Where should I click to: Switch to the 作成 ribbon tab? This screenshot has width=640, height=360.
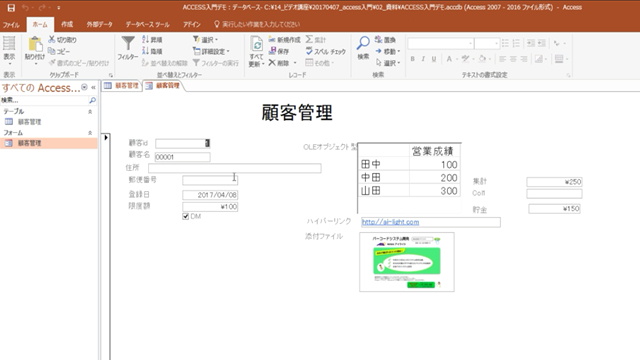[x=67, y=24]
